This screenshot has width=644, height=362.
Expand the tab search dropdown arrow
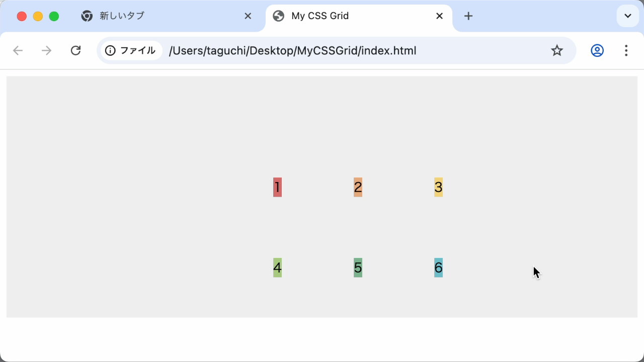(x=627, y=16)
